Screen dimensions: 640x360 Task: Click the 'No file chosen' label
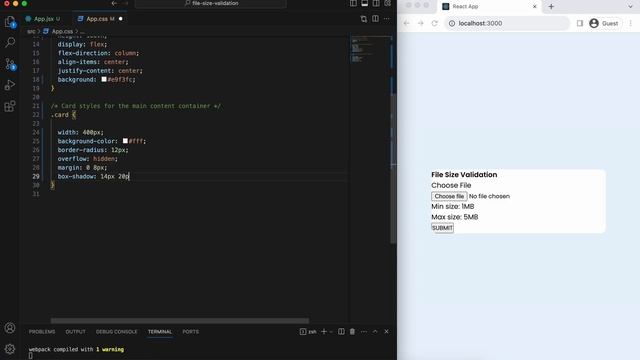pos(489,196)
